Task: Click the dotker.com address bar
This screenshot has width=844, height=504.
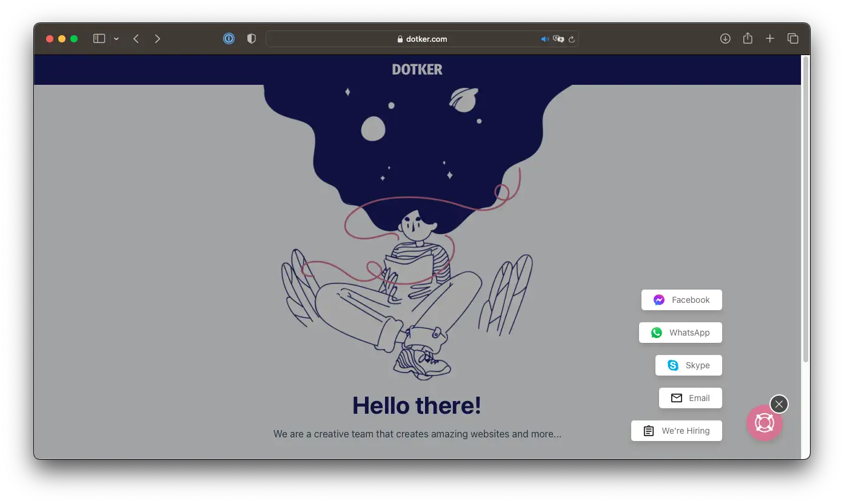Action: (422, 39)
